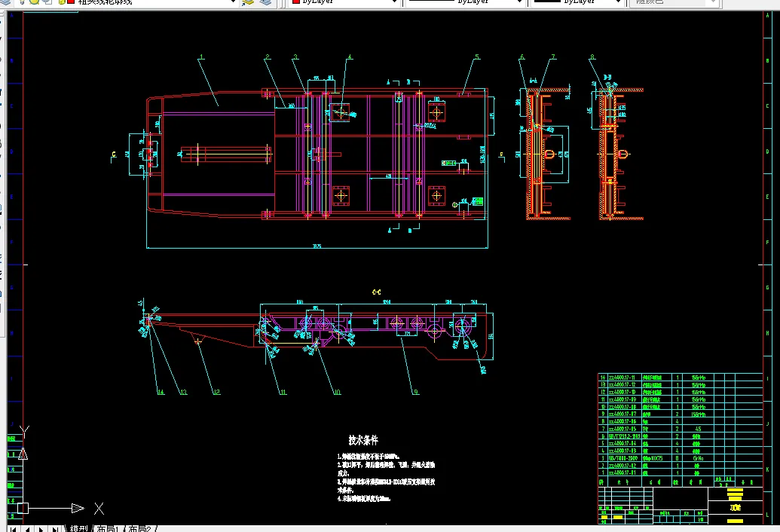The image size is (780, 532).
Task: Switch to the 布局1 tab
Action: [x=108, y=529]
